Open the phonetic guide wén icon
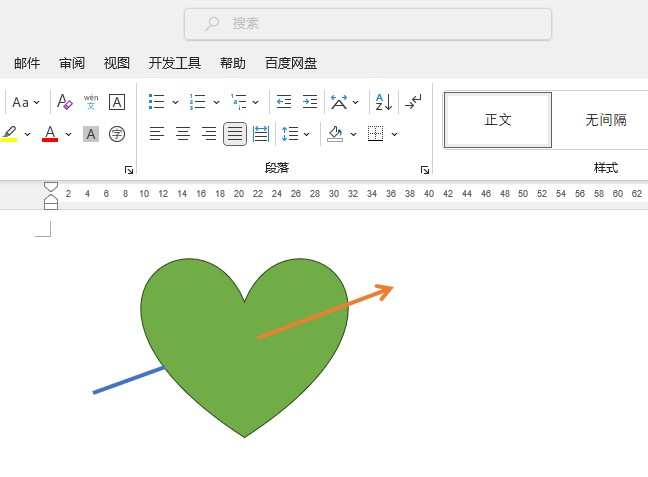Image resolution: width=648 pixels, height=477 pixels. click(x=91, y=102)
